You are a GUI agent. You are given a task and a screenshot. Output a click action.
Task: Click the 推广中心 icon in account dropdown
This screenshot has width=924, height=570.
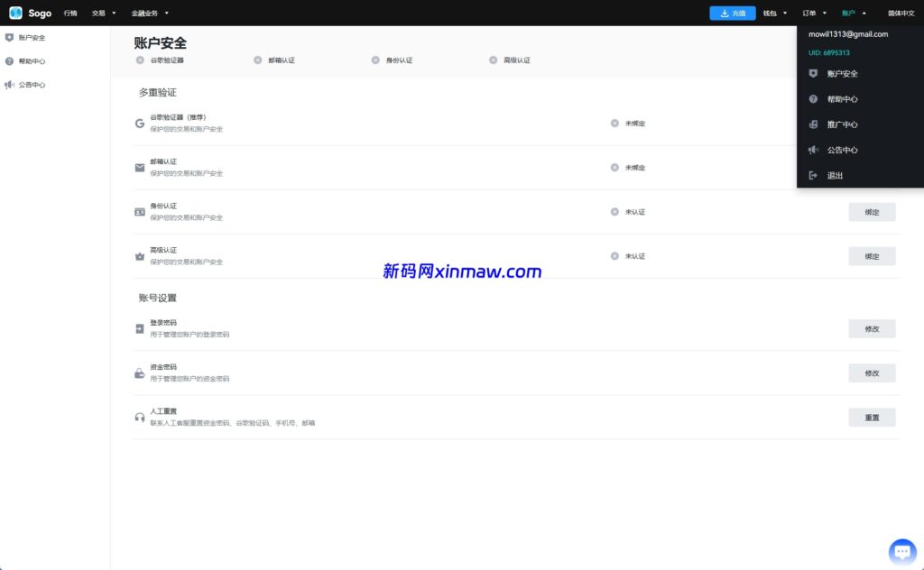[x=813, y=124]
